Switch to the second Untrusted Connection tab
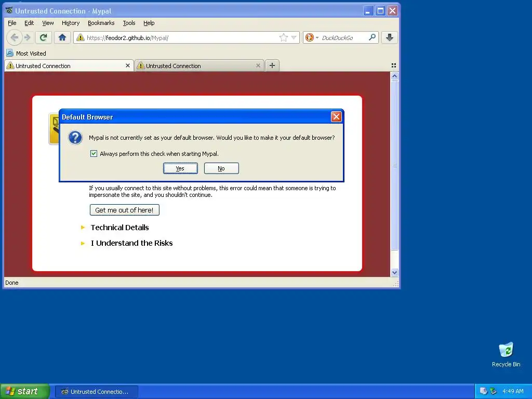532x399 pixels. coord(199,66)
